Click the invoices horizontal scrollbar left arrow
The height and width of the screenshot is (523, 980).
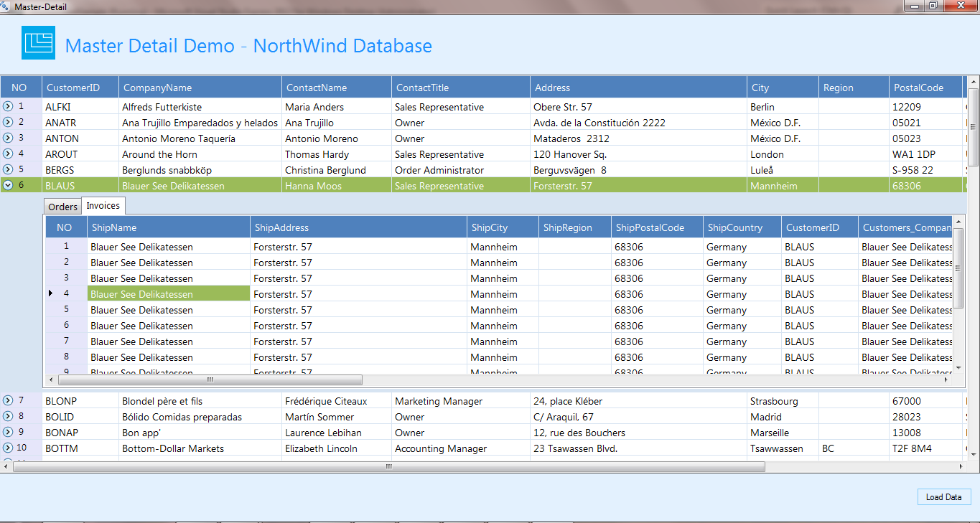[51, 380]
